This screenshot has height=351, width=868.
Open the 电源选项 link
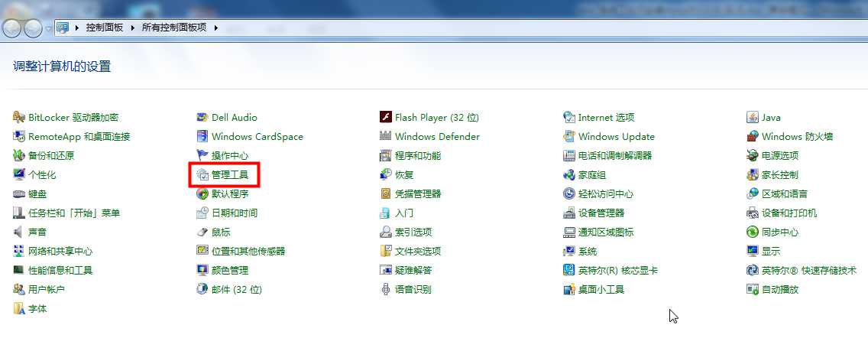[780, 155]
